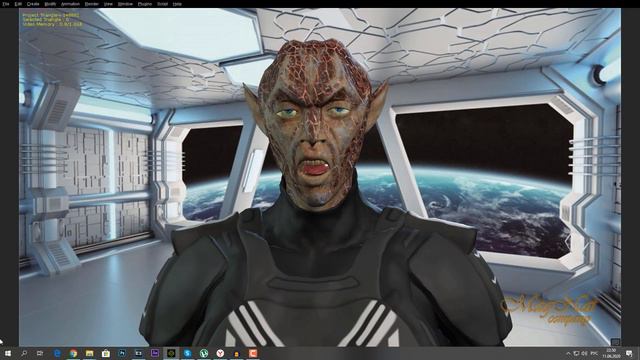Screen dimensions: 640x360
Task: Open the Script menu
Action: (162, 4)
